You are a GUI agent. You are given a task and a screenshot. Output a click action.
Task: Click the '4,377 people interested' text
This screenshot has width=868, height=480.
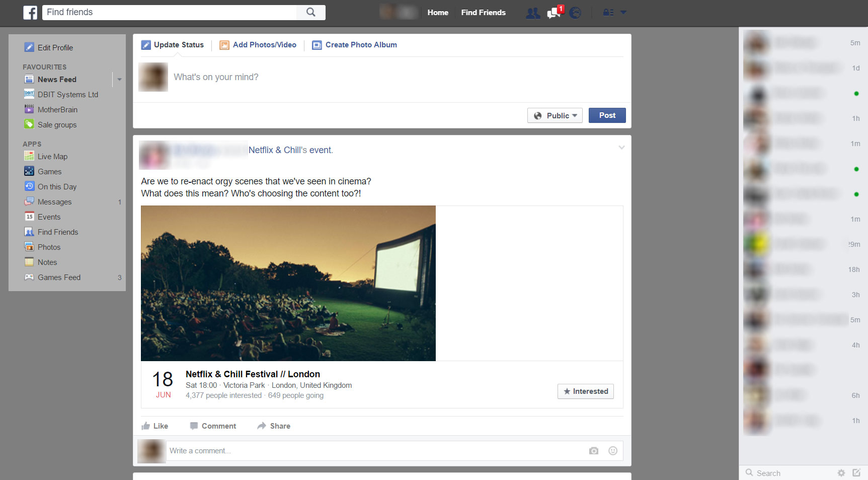click(223, 395)
